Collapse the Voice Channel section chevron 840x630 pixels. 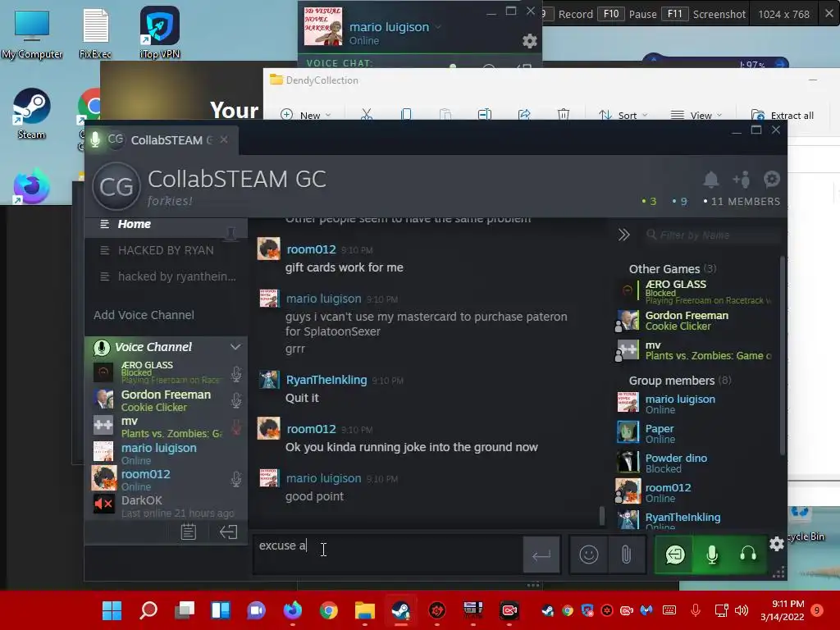point(235,347)
